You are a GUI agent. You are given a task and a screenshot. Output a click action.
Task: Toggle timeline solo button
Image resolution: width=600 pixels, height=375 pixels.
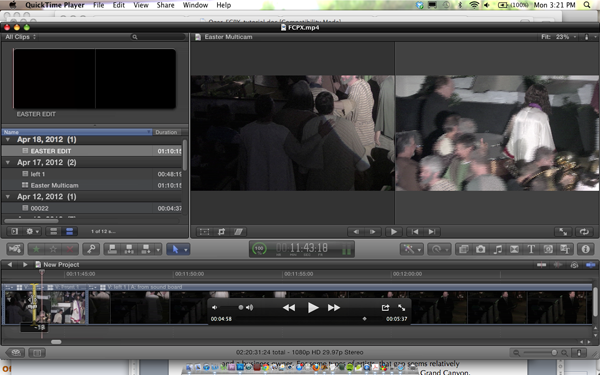pyautogui.click(x=574, y=265)
